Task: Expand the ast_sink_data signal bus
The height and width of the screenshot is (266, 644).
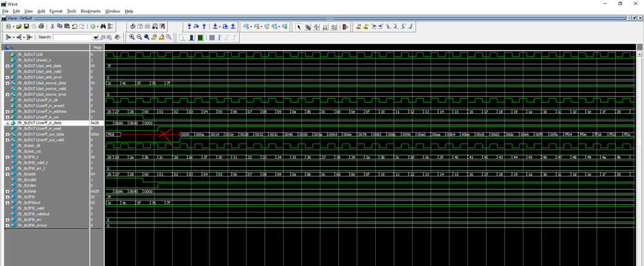Action: click(x=7, y=66)
